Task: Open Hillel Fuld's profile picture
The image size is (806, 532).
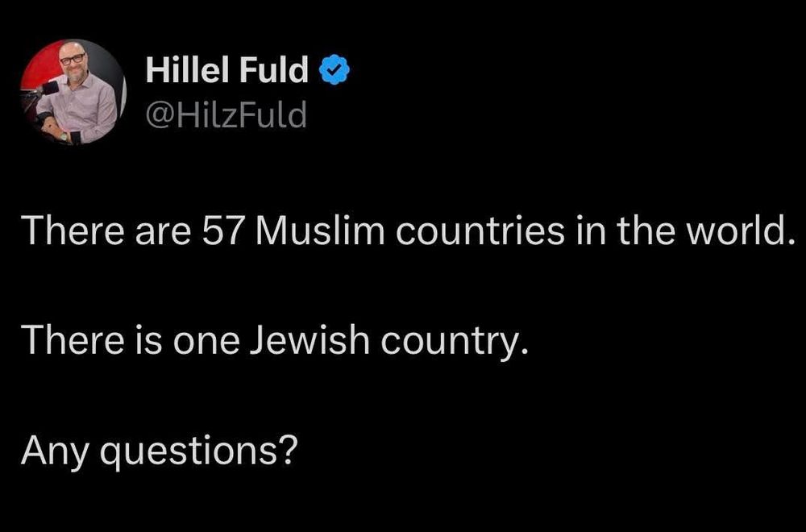Action: (73, 92)
